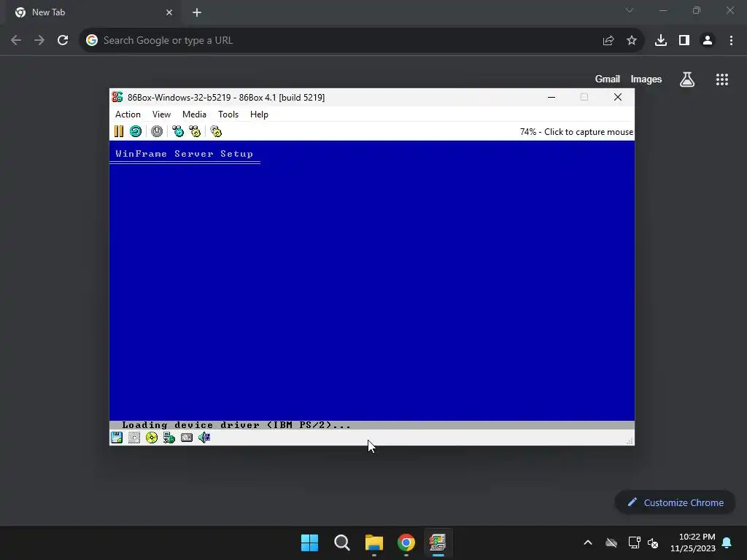Open Chrome tab search chevron
This screenshot has height=560, width=747.
click(x=630, y=10)
